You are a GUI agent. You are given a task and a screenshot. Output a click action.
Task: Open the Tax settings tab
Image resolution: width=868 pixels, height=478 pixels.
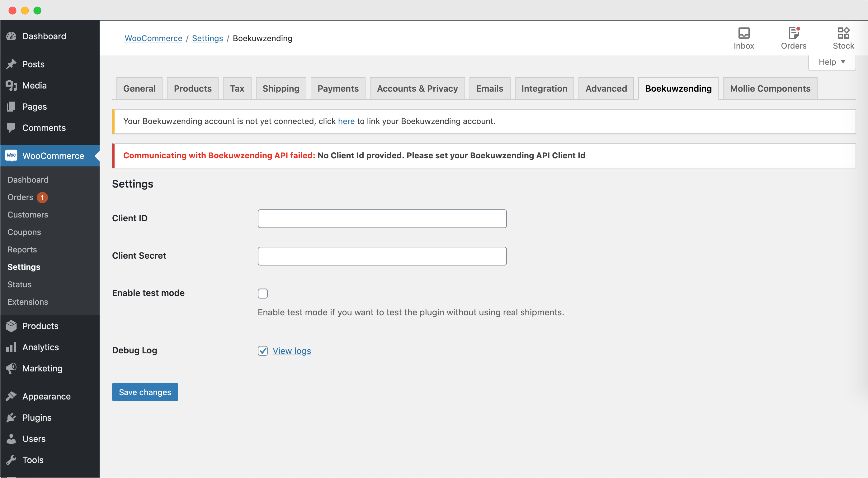coord(237,88)
